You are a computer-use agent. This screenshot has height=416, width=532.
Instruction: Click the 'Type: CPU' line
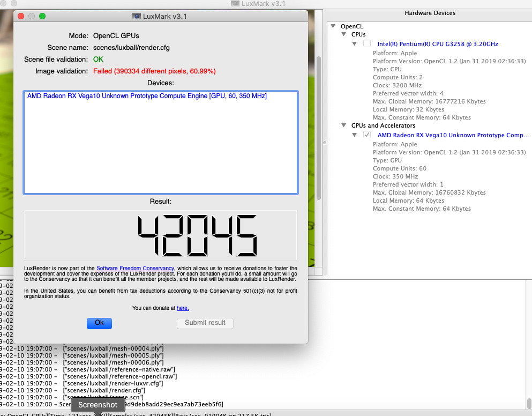[x=387, y=69]
